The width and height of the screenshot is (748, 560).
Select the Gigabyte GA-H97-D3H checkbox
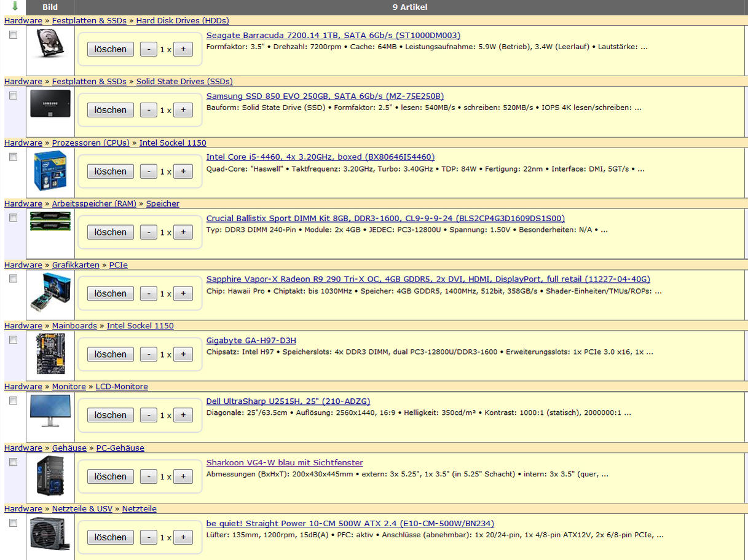(x=14, y=340)
